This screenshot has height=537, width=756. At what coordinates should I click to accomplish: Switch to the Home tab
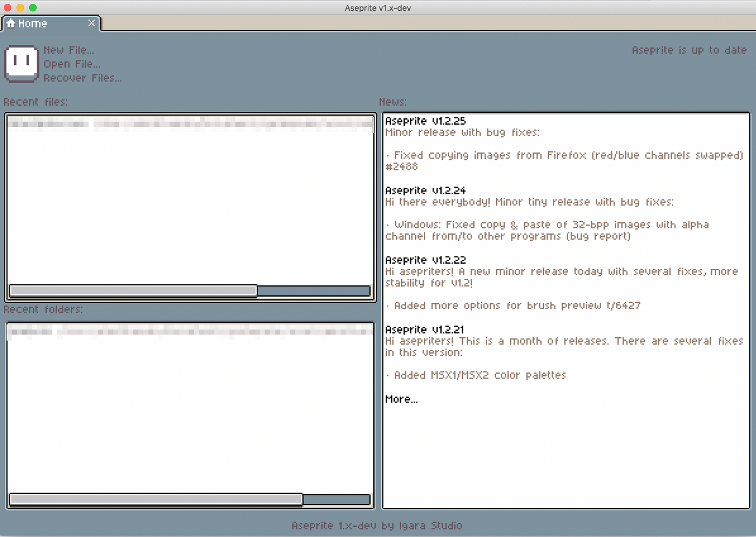pyautogui.click(x=32, y=23)
